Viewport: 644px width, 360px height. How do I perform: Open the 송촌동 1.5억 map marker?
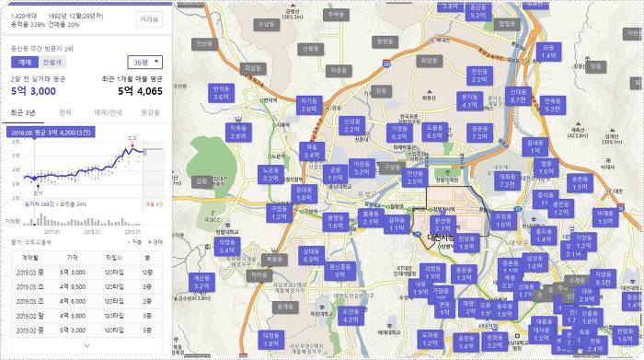[580, 183]
